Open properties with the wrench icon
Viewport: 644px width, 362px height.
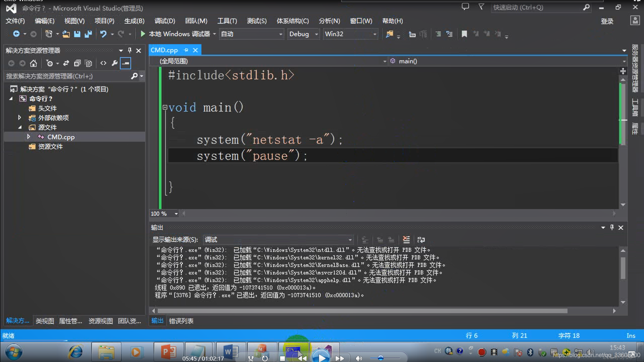115,64
